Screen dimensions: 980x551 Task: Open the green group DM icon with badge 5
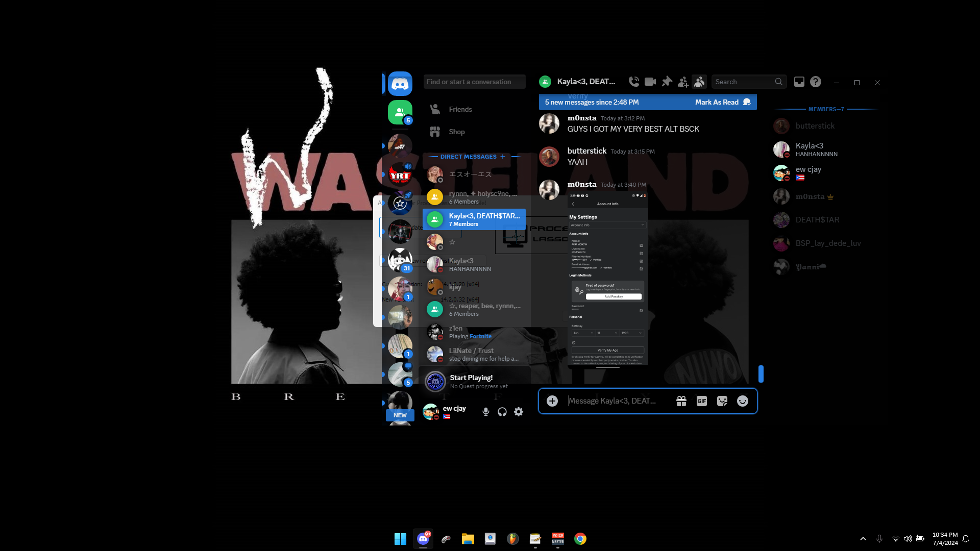400,112
